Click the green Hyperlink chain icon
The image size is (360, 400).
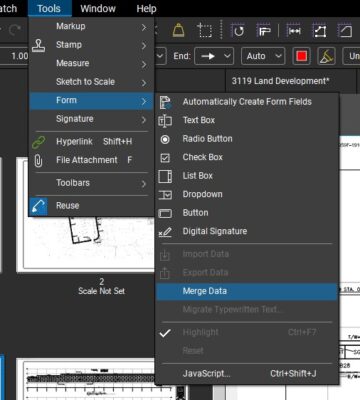click(x=39, y=142)
